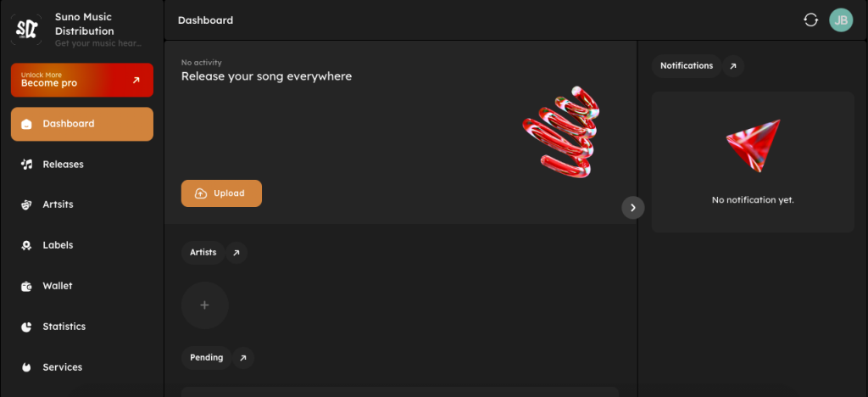868x397 pixels.
Task: Click the Releases music note icon
Action: (26, 165)
